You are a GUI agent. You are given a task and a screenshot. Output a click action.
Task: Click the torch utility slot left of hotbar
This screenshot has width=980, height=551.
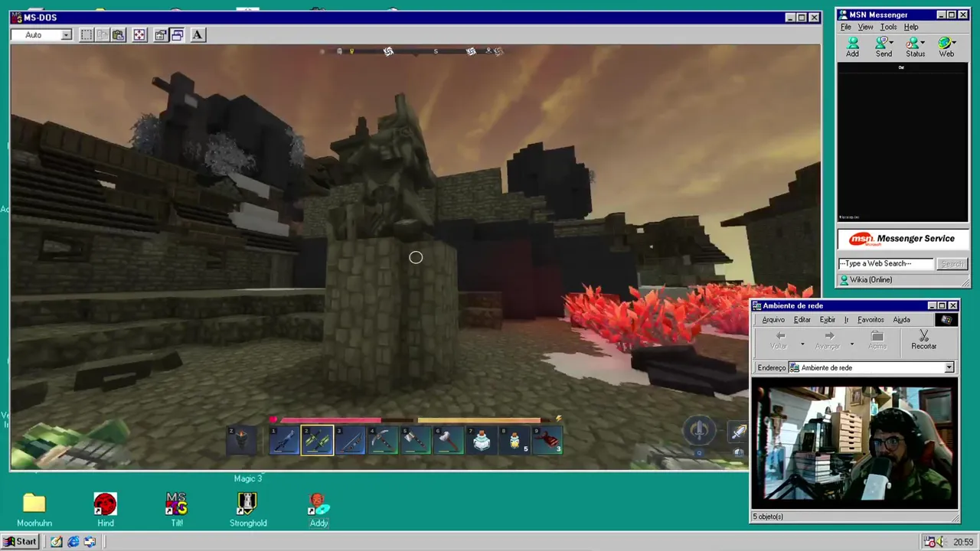(x=241, y=440)
